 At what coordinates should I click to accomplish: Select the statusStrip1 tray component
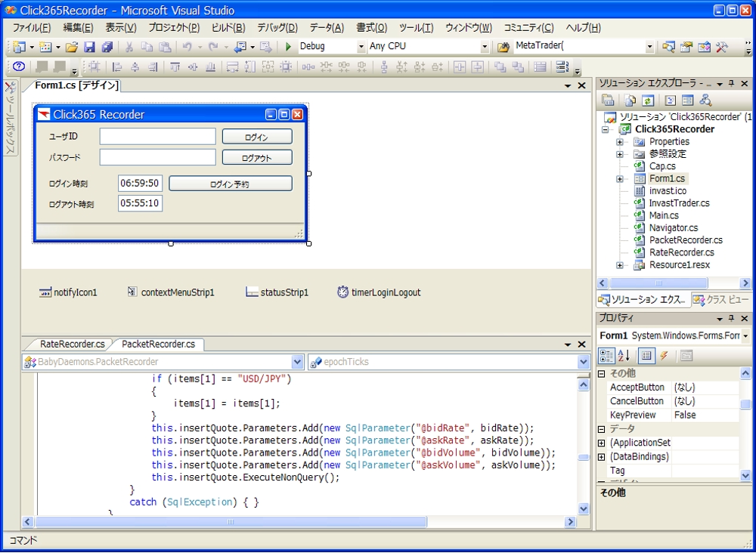[x=277, y=292]
